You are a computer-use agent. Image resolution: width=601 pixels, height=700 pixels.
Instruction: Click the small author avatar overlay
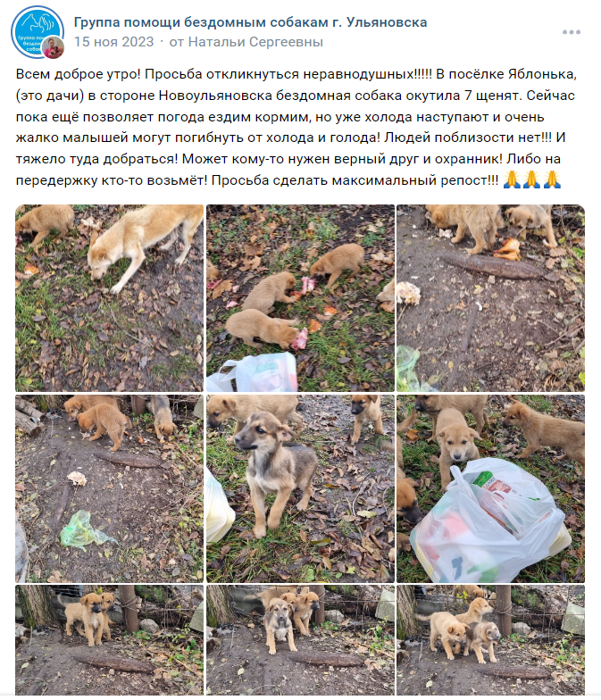54,46
